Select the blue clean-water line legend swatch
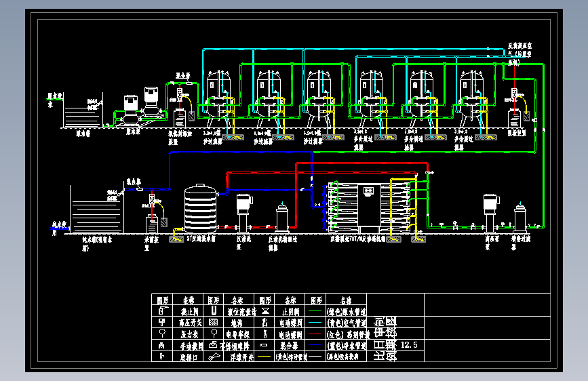Image resolution: width=588 pixels, height=381 pixels. [x=315, y=344]
